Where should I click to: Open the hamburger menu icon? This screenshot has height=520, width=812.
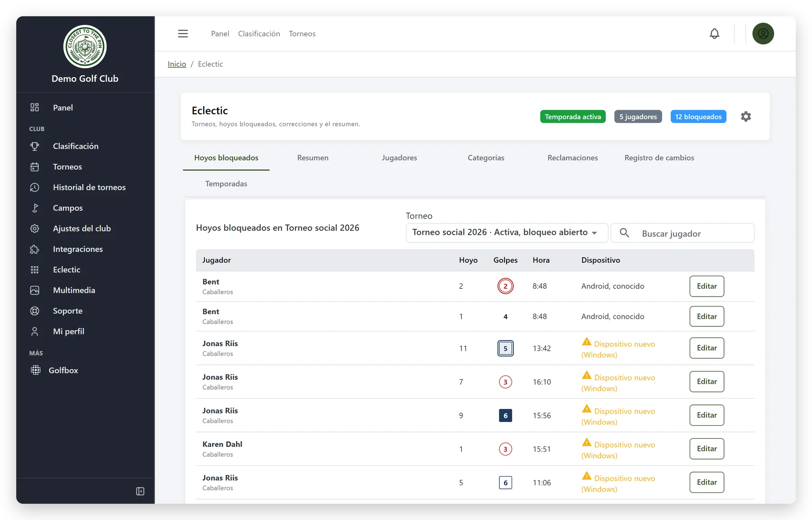(183, 34)
